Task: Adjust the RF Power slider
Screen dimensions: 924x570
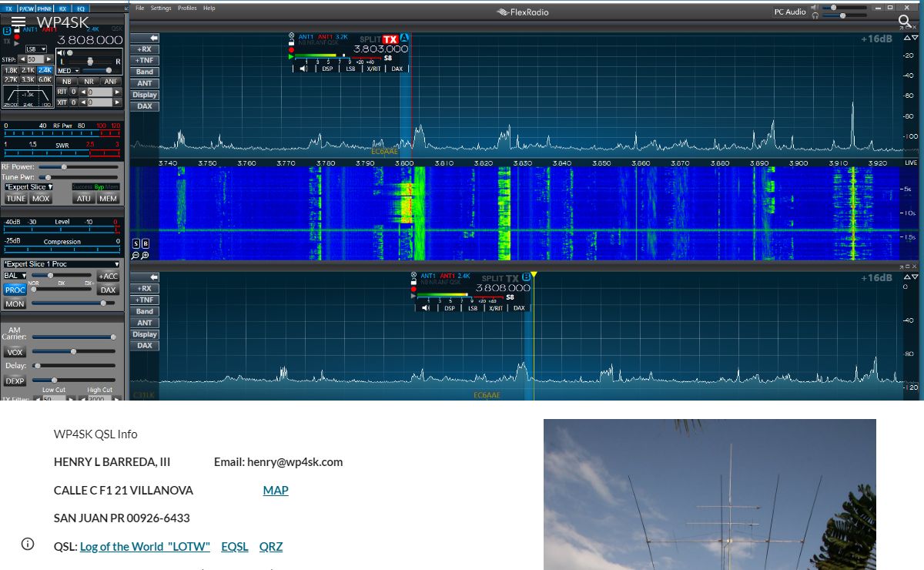Action: tap(79, 166)
